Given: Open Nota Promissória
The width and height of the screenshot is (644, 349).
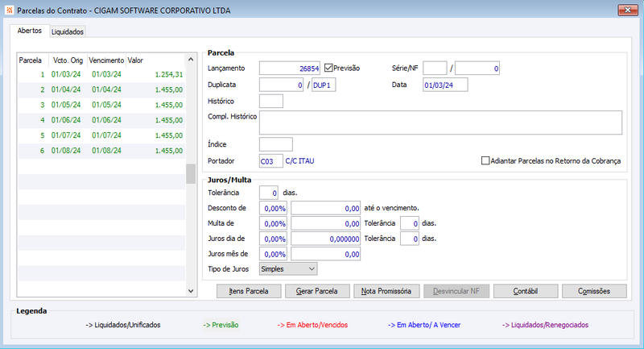Looking at the screenshot, I should (x=386, y=291).
